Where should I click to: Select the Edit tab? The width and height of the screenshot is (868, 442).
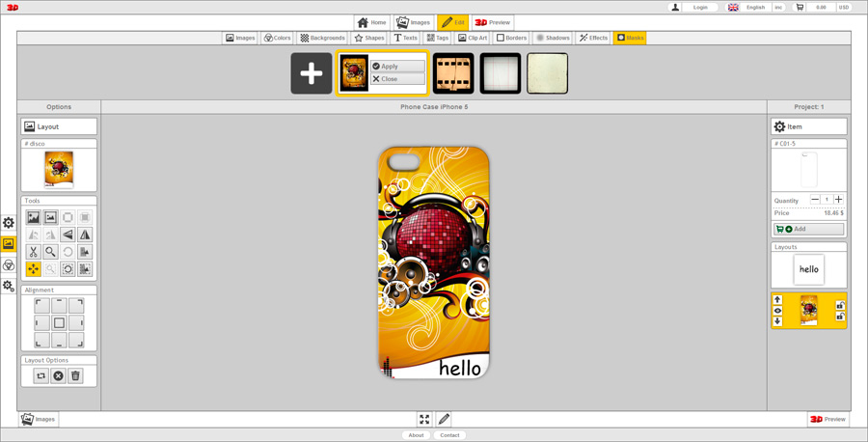(x=453, y=23)
